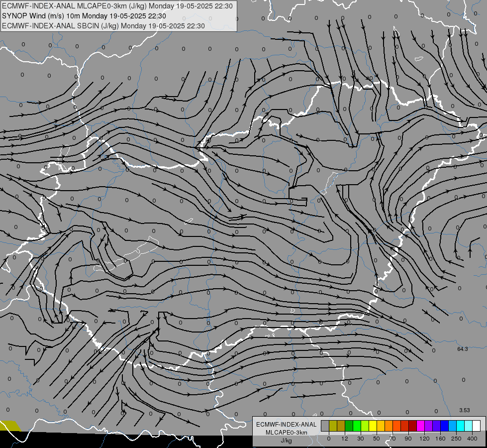
Task: Click the orange legend swatch
Action: [389, 426]
